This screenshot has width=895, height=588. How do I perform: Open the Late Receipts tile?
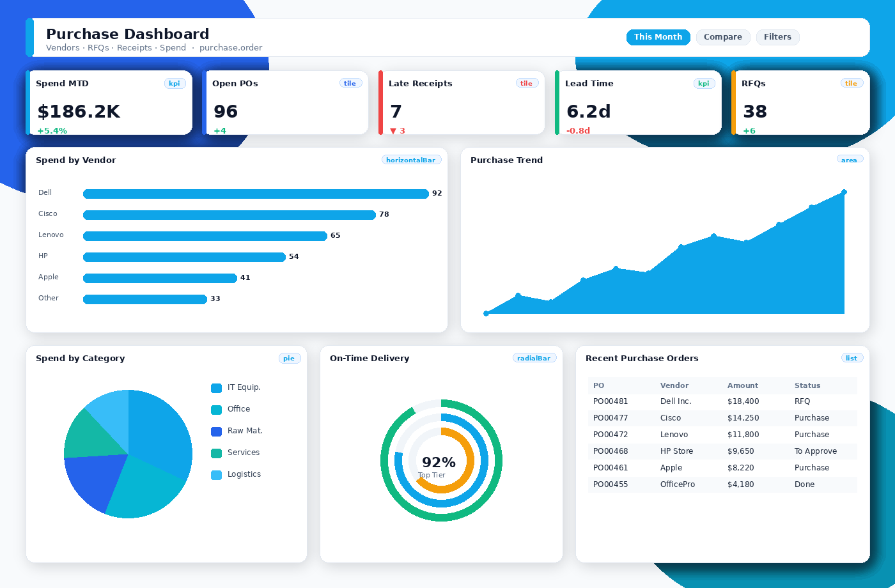462,102
